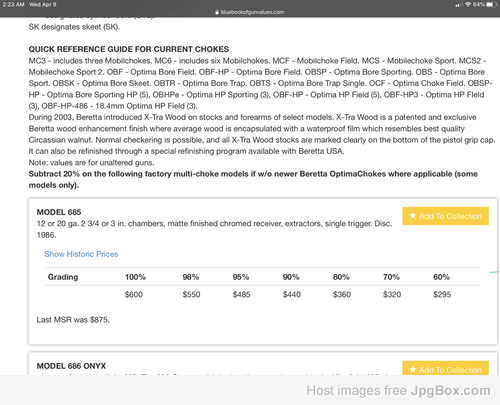Select the 100% grading column header

[135, 277]
